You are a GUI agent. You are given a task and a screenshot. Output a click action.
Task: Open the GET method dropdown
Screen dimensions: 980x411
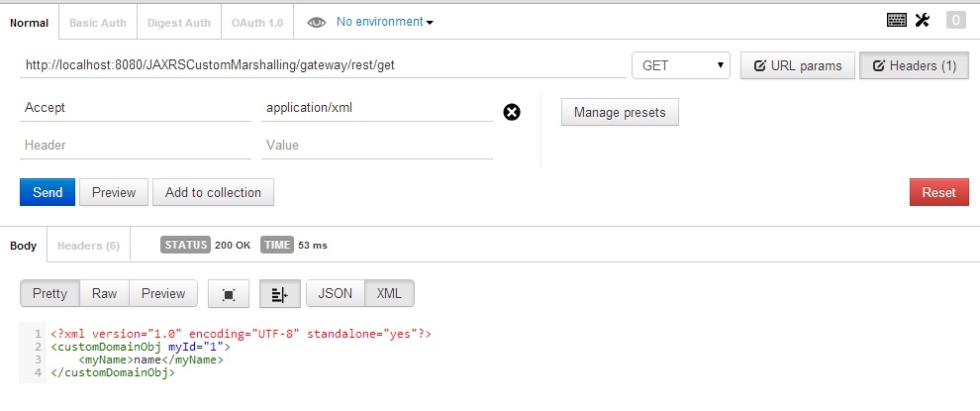pyautogui.click(x=681, y=66)
